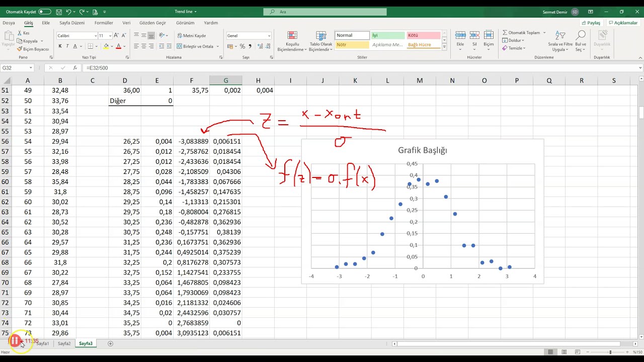Toggle bold formatting (K)
Viewport: 644px width, 362px height.
point(60,46)
